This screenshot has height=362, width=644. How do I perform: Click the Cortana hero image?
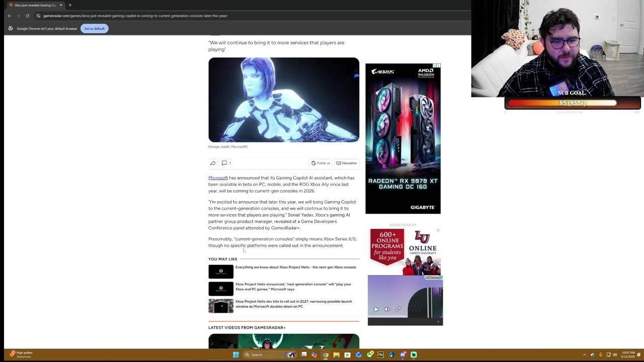point(284,100)
